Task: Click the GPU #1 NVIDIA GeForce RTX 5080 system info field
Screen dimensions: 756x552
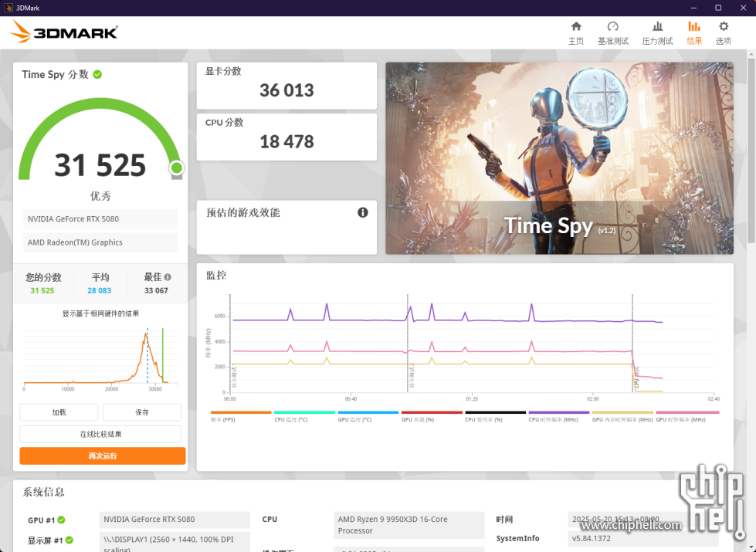Action: pos(175,520)
